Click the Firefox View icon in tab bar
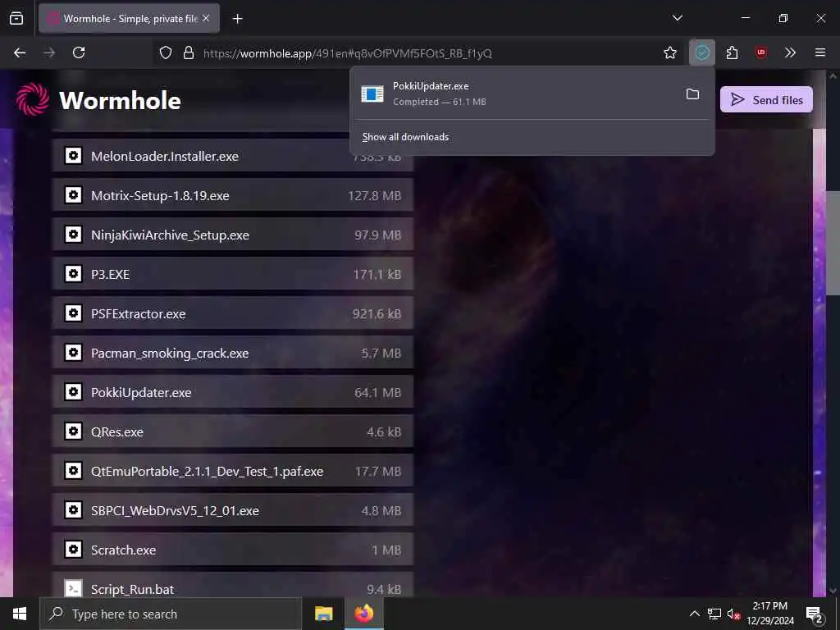 16,18
